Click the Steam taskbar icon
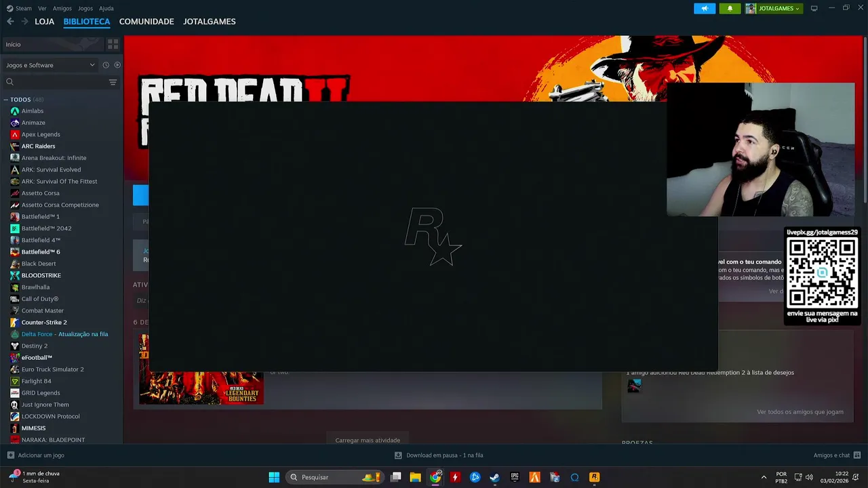This screenshot has height=488, width=868. pyautogui.click(x=495, y=477)
